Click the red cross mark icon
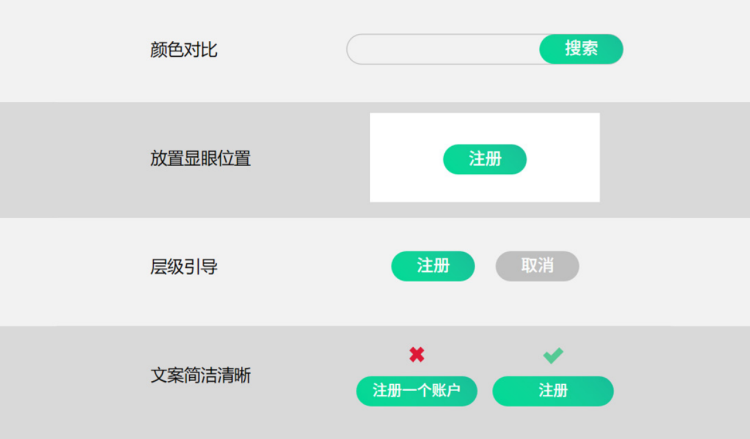The height and width of the screenshot is (439, 750). [x=417, y=354]
